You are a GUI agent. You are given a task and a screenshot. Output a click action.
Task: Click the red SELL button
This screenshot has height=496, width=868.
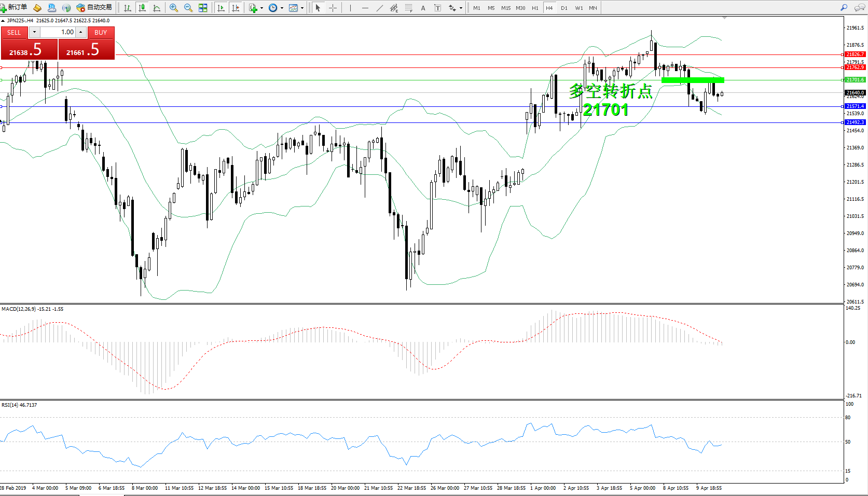14,32
